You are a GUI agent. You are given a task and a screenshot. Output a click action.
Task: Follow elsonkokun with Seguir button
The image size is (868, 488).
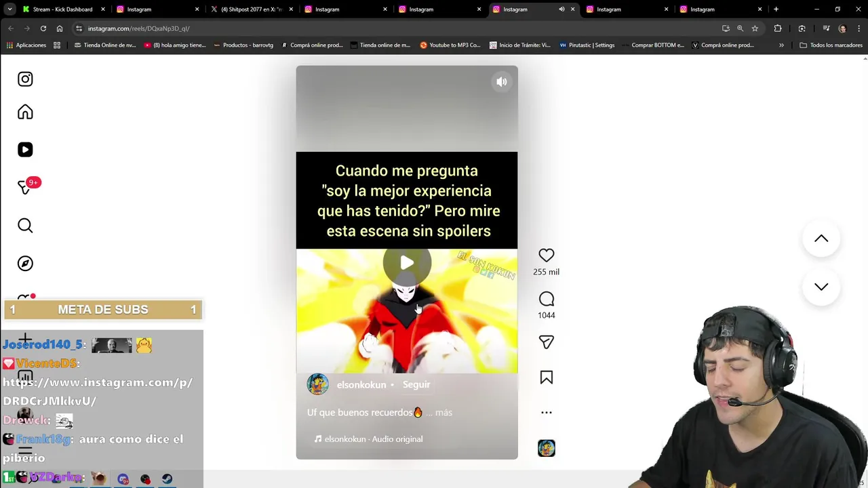(416, 384)
